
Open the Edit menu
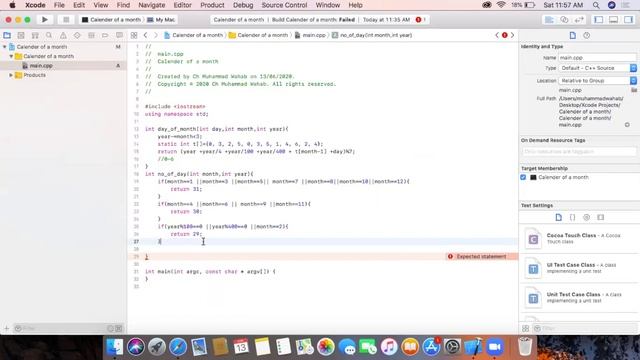79,5
